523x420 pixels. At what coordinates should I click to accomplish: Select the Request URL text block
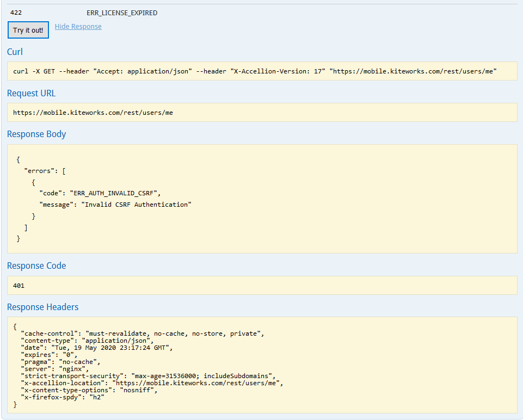[x=93, y=113]
